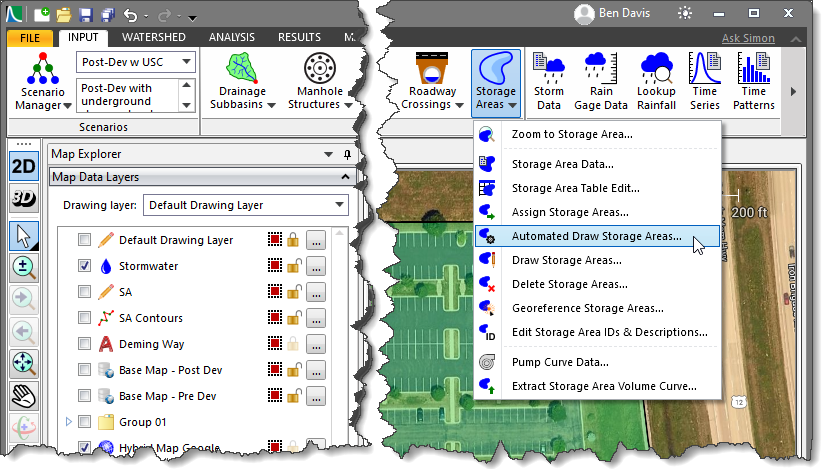
Task: Open Storm Data
Action: pos(549,82)
